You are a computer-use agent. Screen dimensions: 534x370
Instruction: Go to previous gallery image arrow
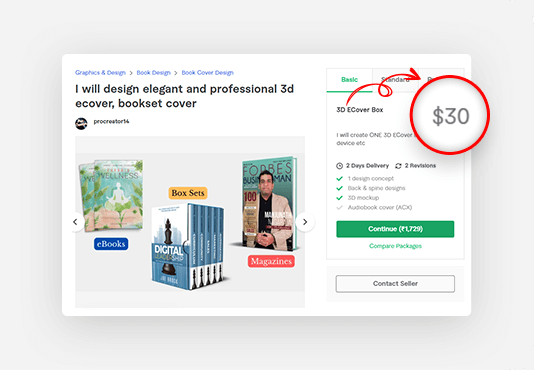76,222
